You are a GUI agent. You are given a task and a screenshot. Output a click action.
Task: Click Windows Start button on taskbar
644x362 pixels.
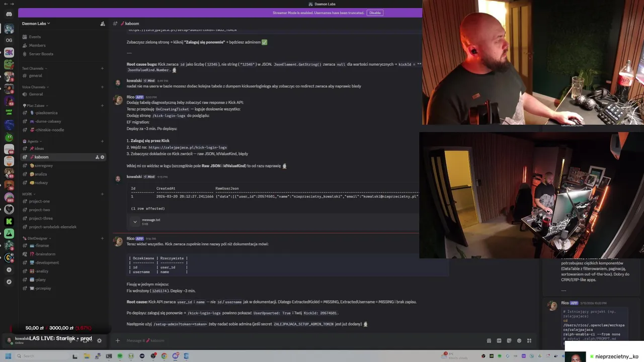[8, 356]
